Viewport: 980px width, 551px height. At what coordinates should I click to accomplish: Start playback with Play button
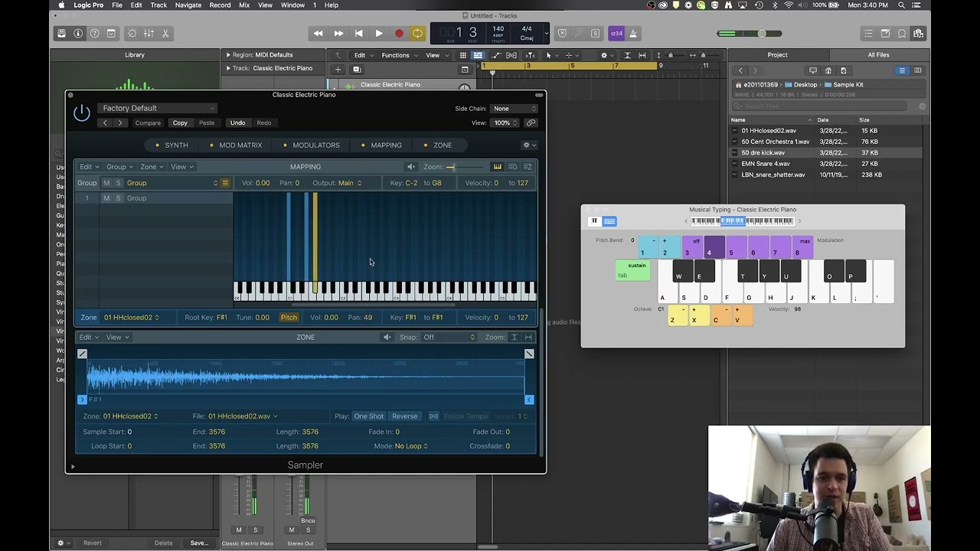(379, 34)
